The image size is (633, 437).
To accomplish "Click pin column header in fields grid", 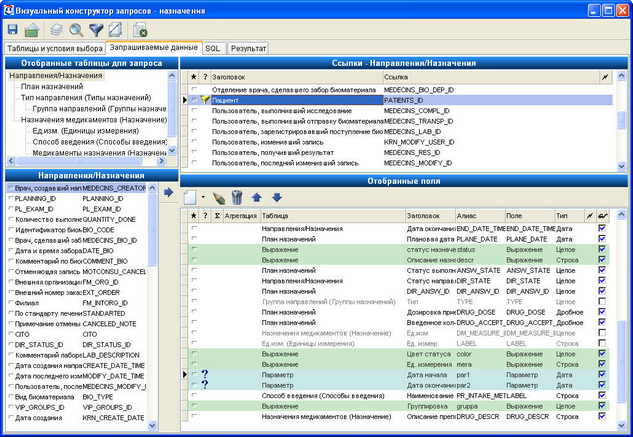I will click(x=590, y=216).
